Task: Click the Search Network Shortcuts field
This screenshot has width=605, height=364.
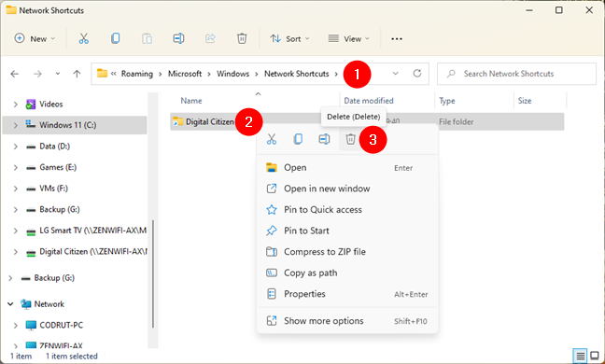Action: [516, 74]
